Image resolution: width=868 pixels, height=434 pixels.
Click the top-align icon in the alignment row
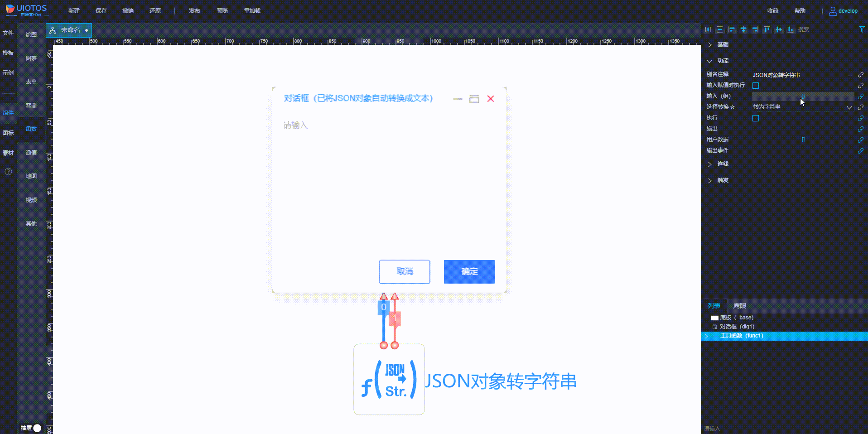coord(767,29)
